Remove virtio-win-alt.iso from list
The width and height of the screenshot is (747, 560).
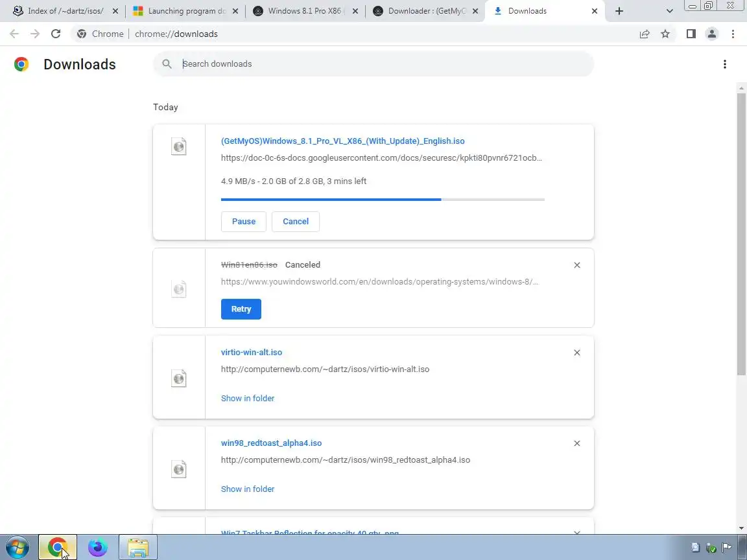pyautogui.click(x=577, y=353)
